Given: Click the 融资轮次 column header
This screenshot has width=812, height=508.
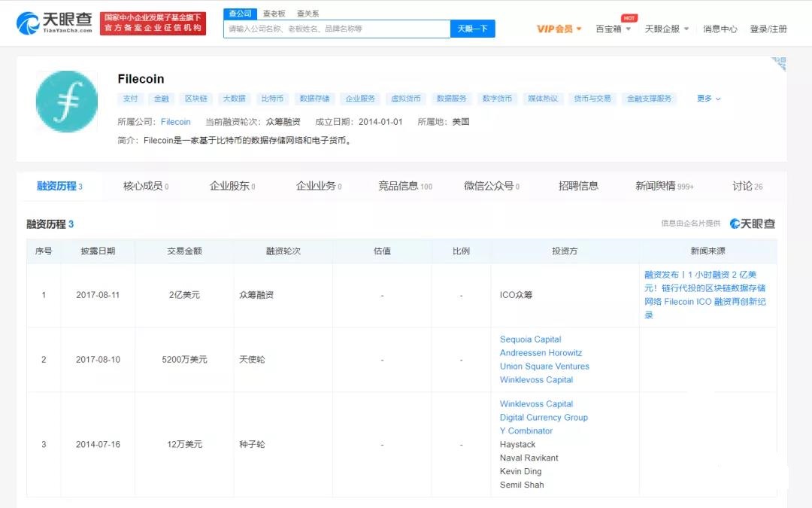Looking at the screenshot, I should pos(283,251).
